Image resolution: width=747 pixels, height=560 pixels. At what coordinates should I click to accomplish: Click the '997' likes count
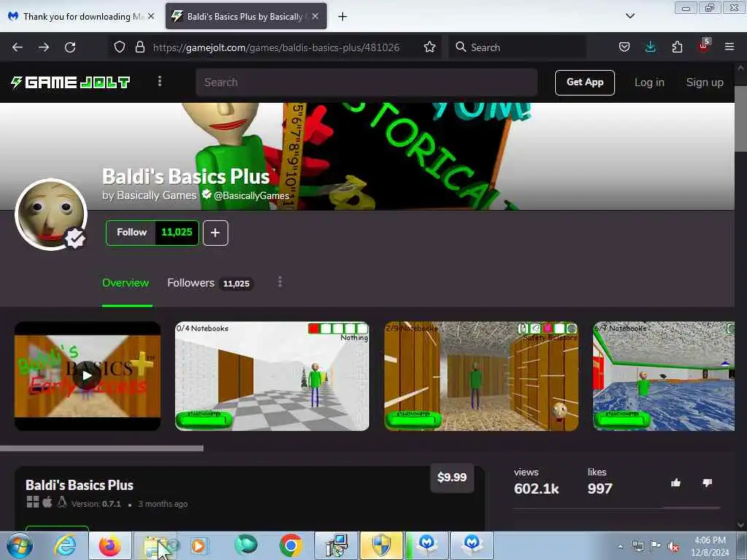coord(600,489)
